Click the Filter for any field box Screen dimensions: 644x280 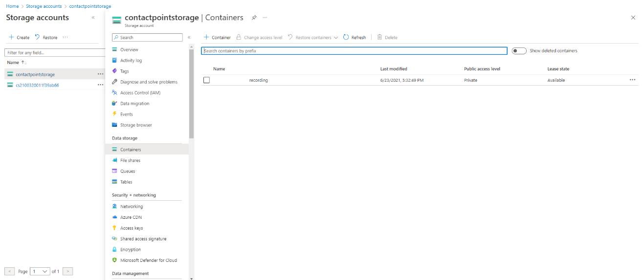(x=54, y=52)
